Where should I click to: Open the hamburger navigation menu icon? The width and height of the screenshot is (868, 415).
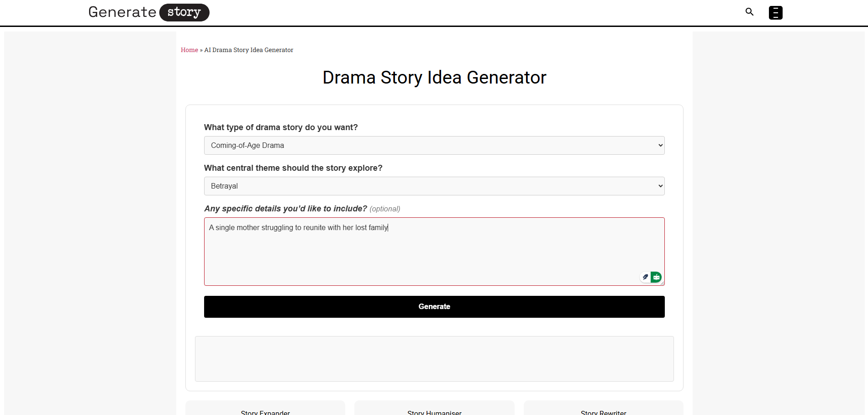pos(775,12)
